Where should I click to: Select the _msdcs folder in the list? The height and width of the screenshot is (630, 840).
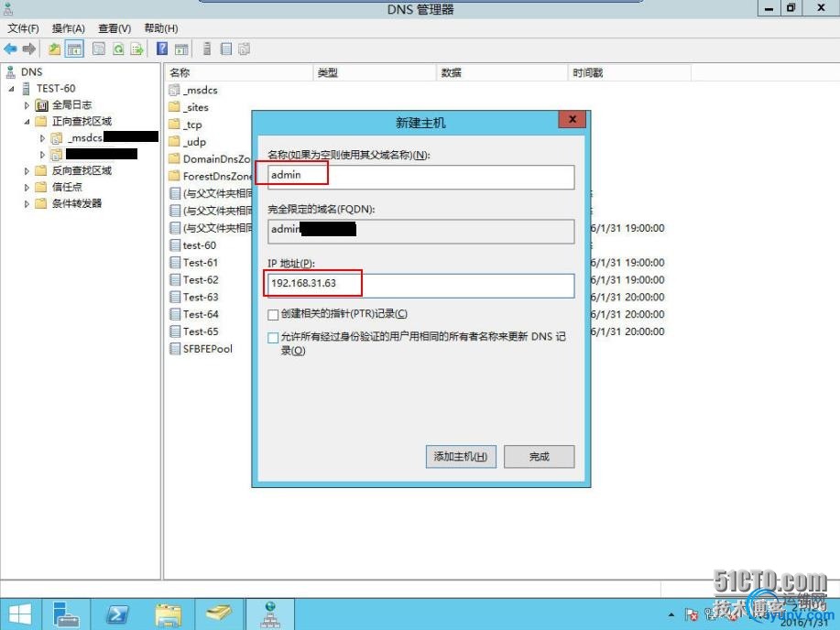[193, 90]
